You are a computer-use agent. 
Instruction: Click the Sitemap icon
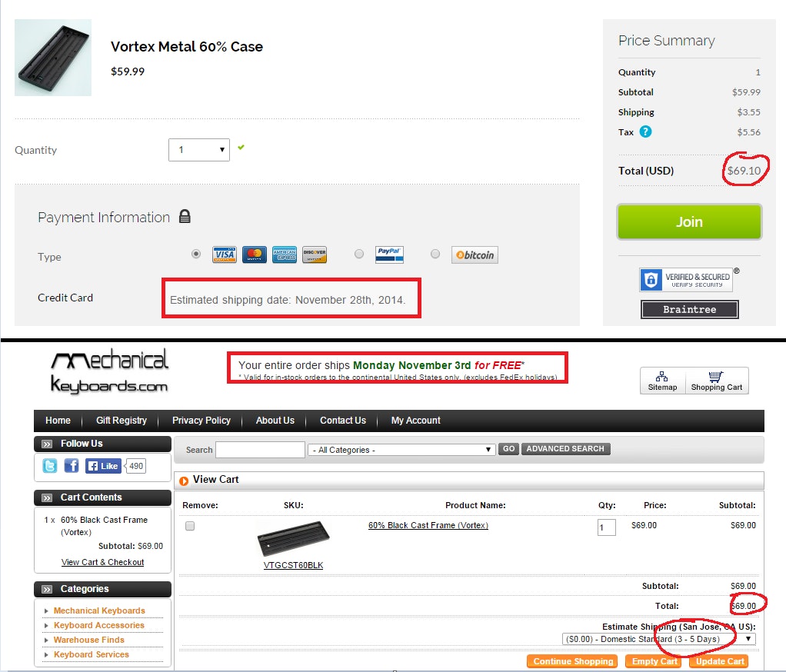coord(662,381)
